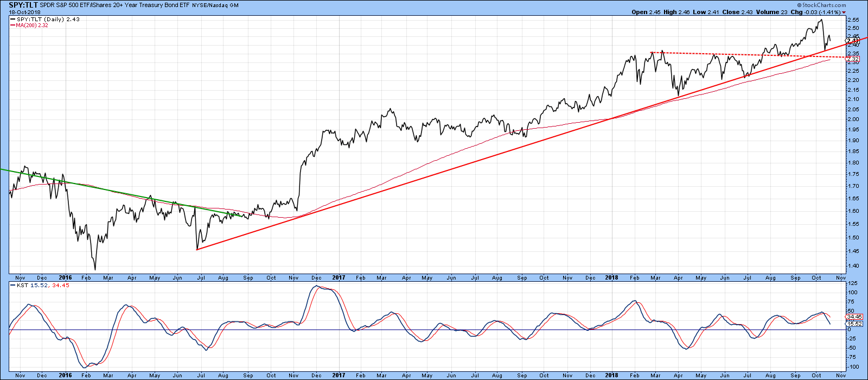Click the black line marker beside SPY:TLT (Daily)
The image size is (868, 380).
pos(12,19)
